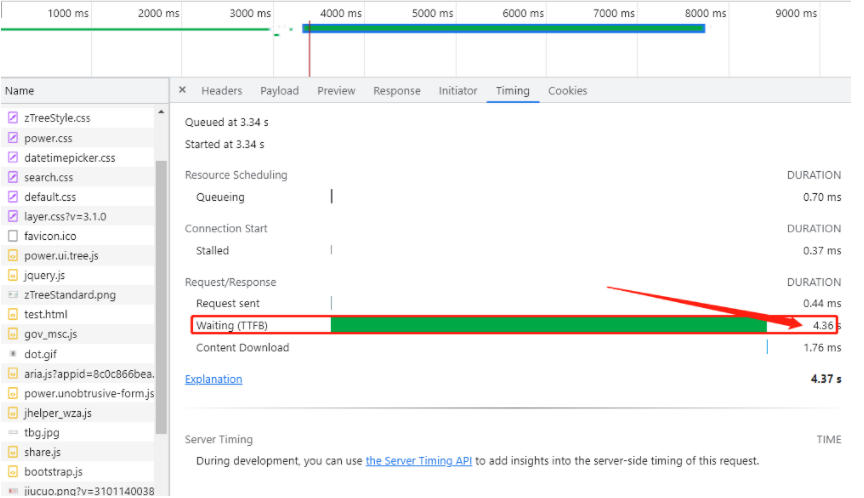Viewport: 864px width, 498px height.
Task: Switch to the Preview tab
Action: click(x=336, y=91)
